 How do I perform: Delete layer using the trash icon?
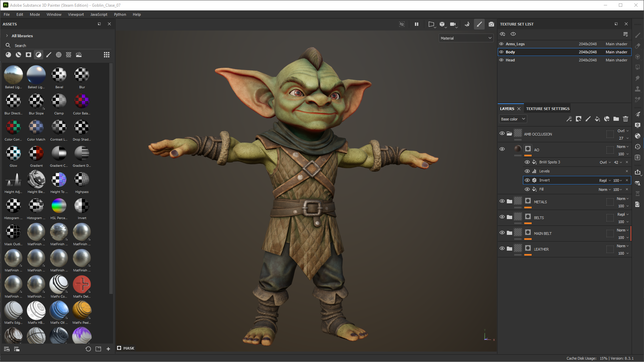coord(625,119)
